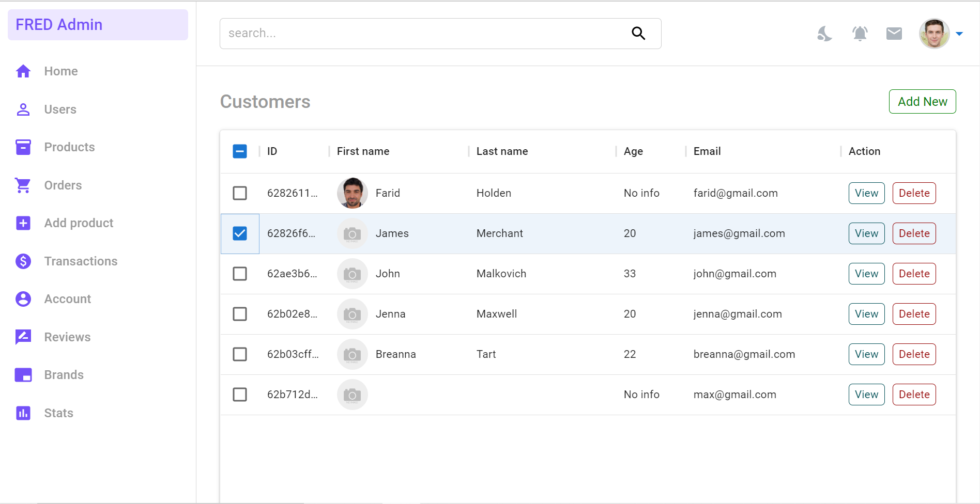Click the Stats bar chart icon
Viewport: 980px width, 504px height.
(23, 413)
